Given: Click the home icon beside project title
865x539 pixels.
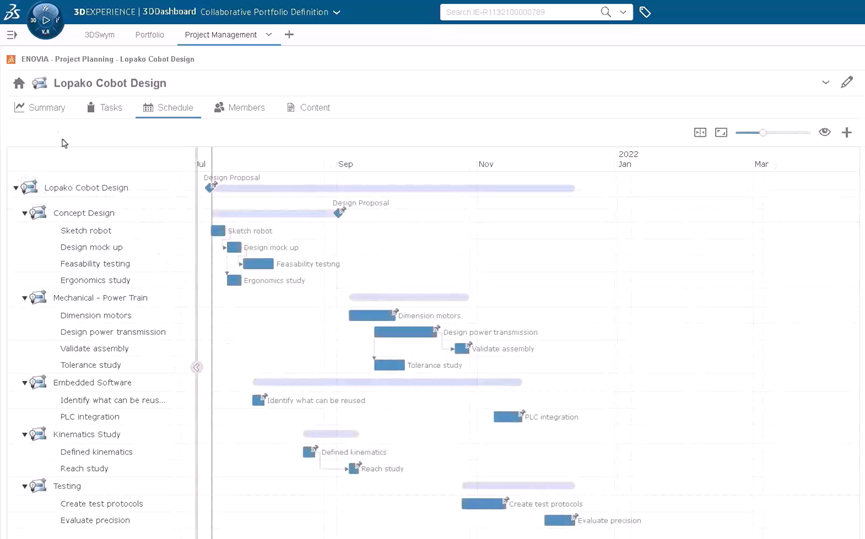Looking at the screenshot, I should [19, 83].
